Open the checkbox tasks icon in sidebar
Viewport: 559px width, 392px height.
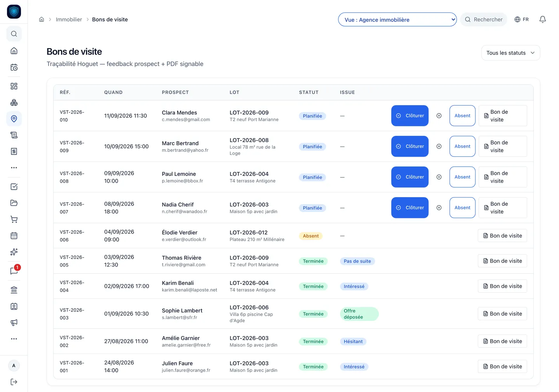pos(14,187)
